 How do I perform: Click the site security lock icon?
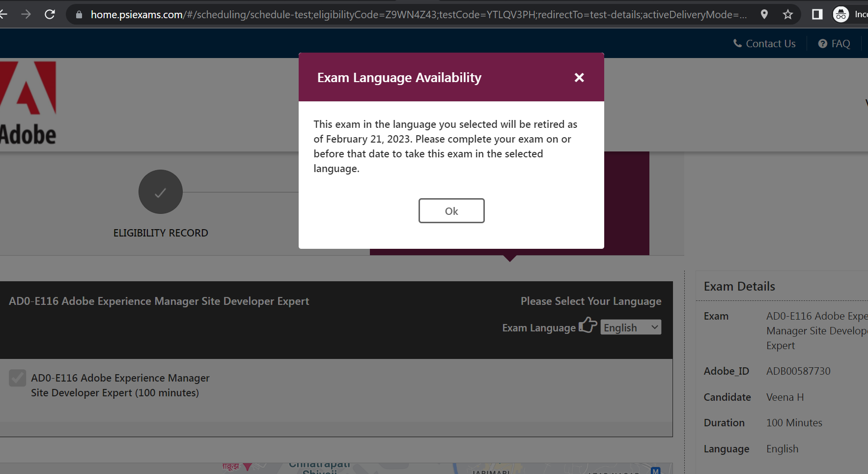pyautogui.click(x=79, y=15)
